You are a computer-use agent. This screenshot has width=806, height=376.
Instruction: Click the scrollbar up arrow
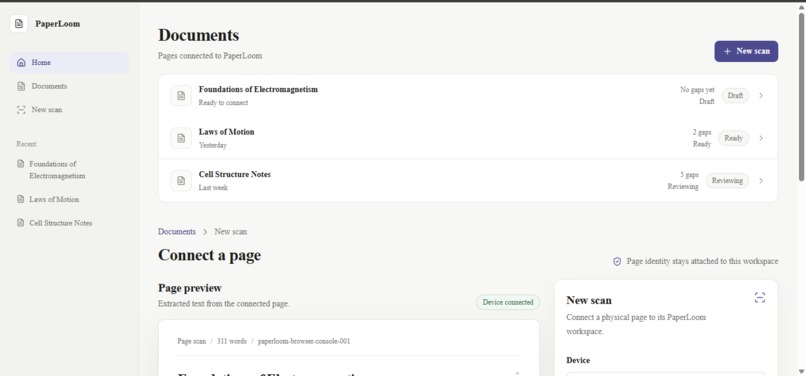[801, 6]
